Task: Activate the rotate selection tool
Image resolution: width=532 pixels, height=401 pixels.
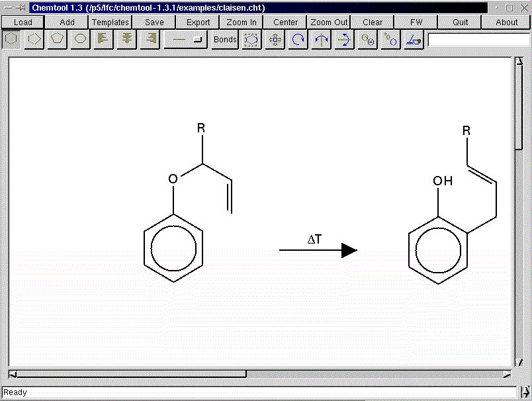Action: pyautogui.click(x=298, y=40)
